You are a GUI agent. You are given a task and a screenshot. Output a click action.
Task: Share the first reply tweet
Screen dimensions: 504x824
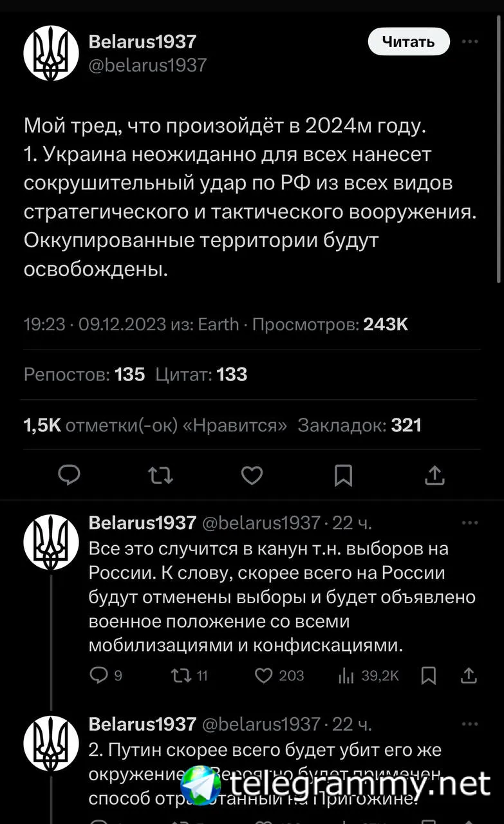pyautogui.click(x=470, y=675)
